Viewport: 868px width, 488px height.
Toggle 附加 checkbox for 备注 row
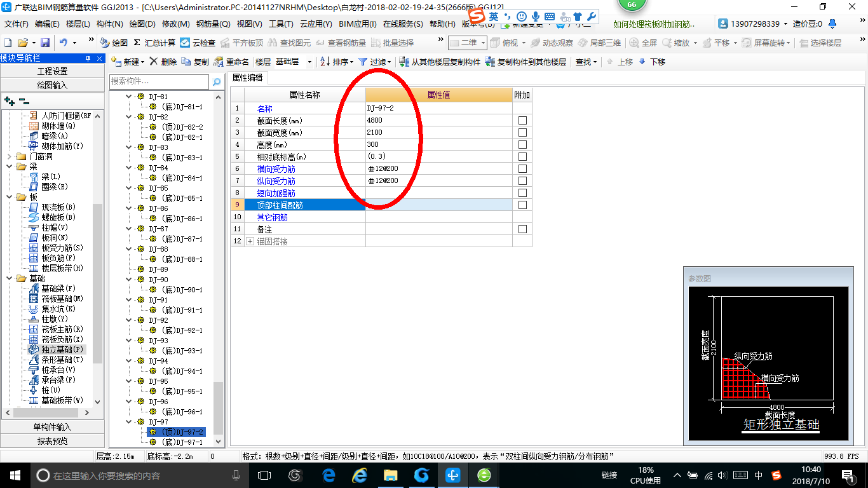coord(522,229)
